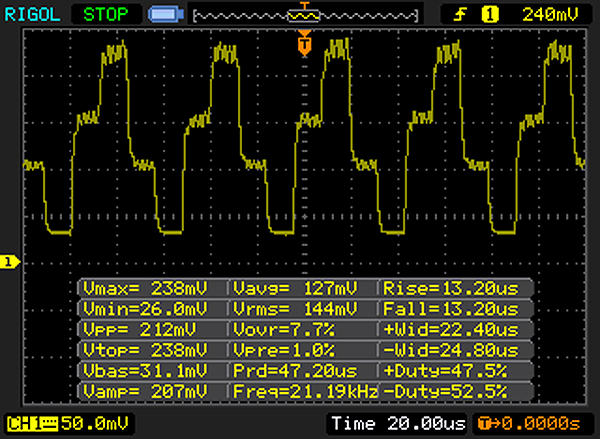The height and width of the screenshot is (439, 600).
Task: Click the CH1 channel coupling indicator
Action: [x=32, y=424]
